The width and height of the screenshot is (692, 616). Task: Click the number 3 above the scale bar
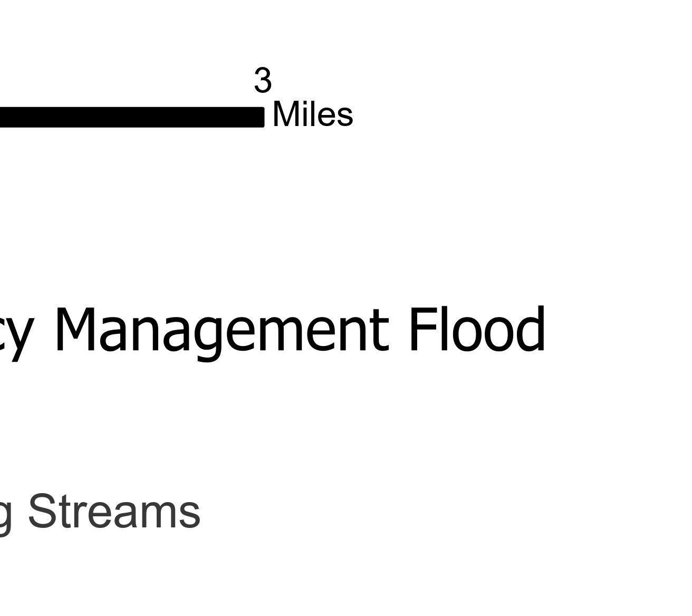pyautogui.click(x=263, y=81)
